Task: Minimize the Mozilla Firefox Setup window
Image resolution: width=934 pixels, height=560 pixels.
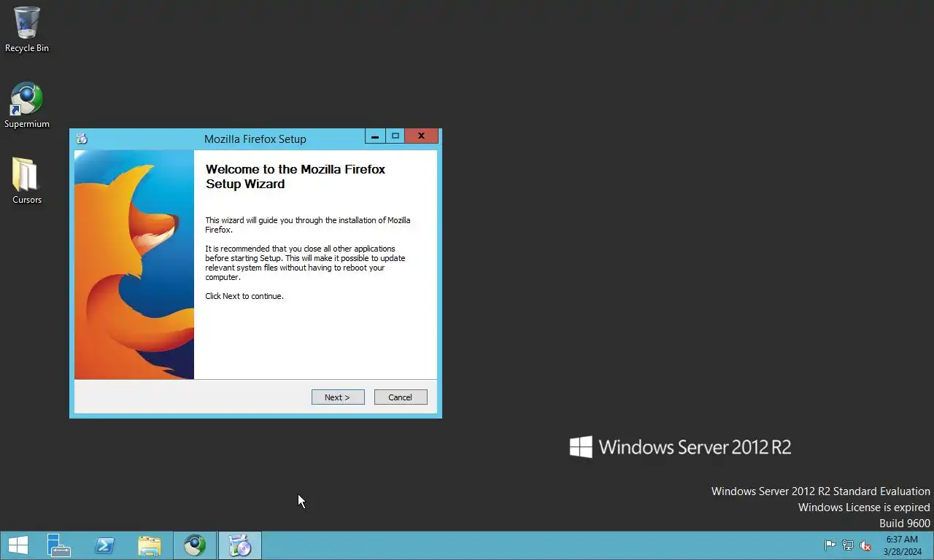Action: (375, 136)
